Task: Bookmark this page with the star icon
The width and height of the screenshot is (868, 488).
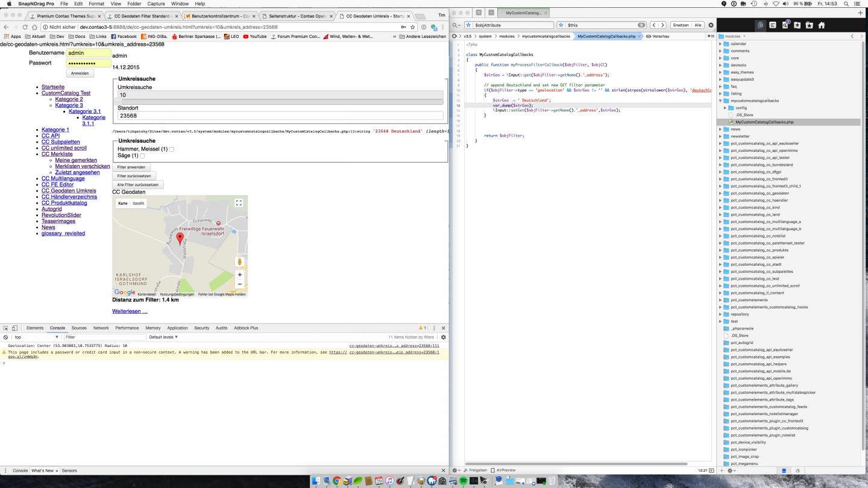Action: (x=412, y=27)
